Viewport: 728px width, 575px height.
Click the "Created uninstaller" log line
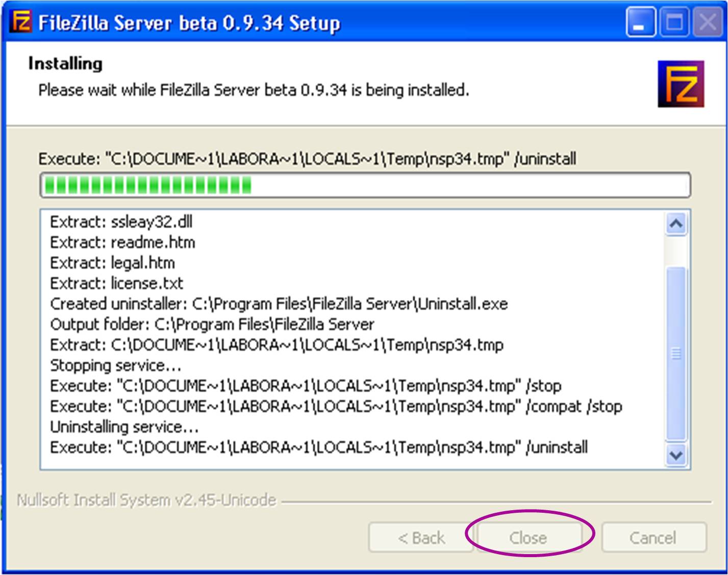pyautogui.click(x=279, y=304)
